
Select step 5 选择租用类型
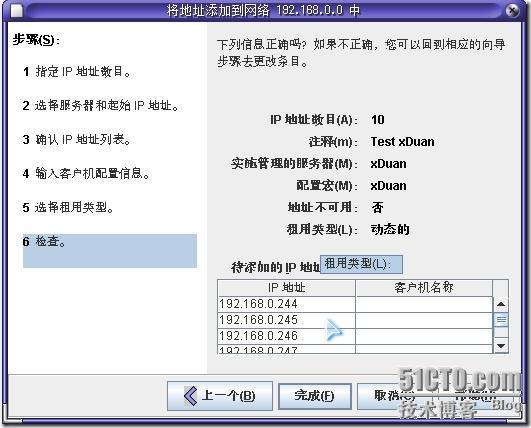68,207
